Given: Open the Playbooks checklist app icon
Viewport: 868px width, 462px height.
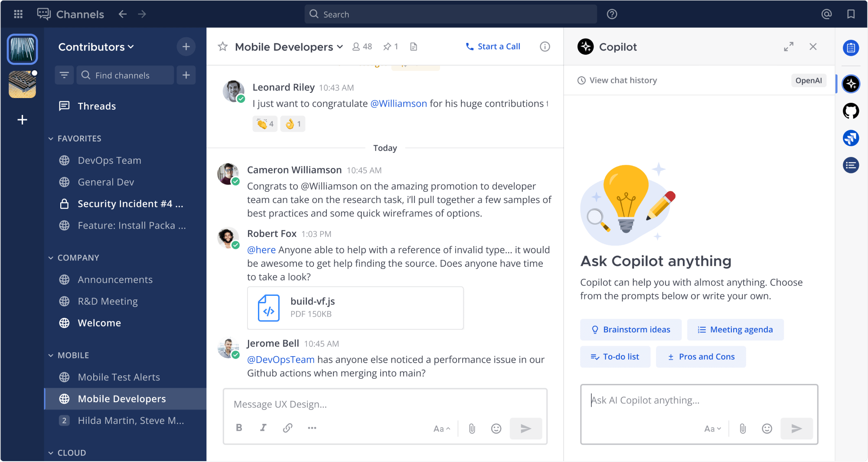Looking at the screenshot, I should 851,165.
